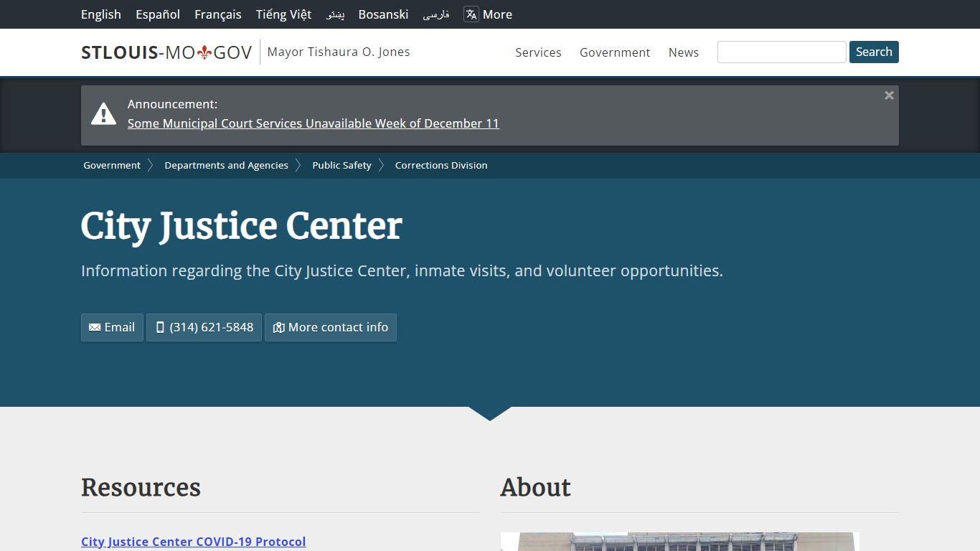
Task: Open the Corrections Division breadcrumb
Action: [440, 165]
